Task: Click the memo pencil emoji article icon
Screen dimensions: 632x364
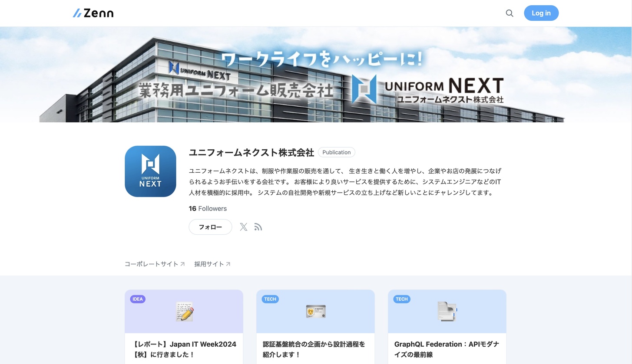Action: pyautogui.click(x=184, y=312)
